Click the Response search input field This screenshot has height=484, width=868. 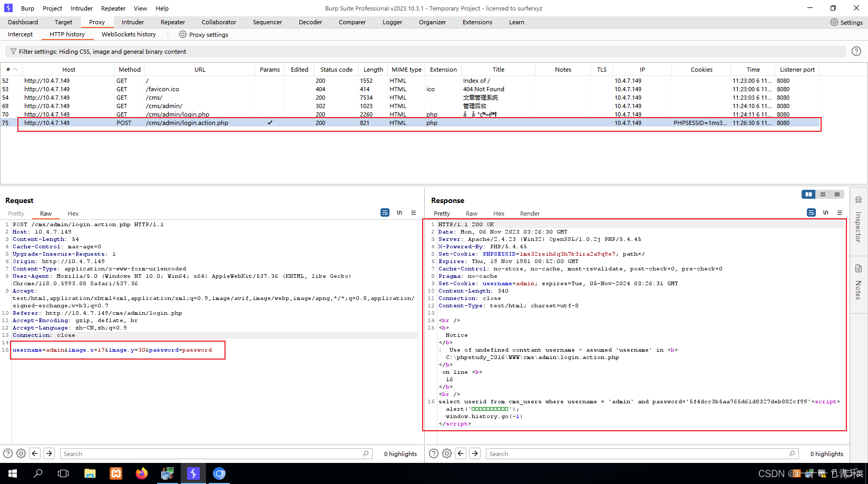point(642,453)
